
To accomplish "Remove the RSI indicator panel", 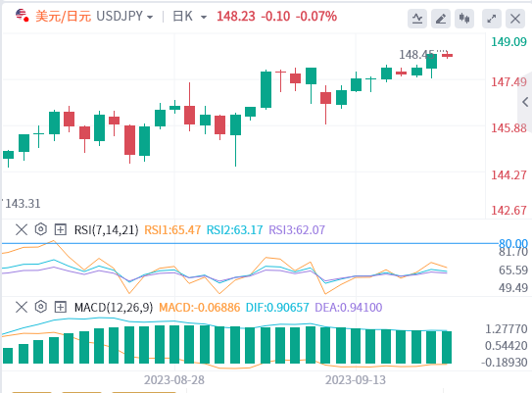I will click(22, 229).
